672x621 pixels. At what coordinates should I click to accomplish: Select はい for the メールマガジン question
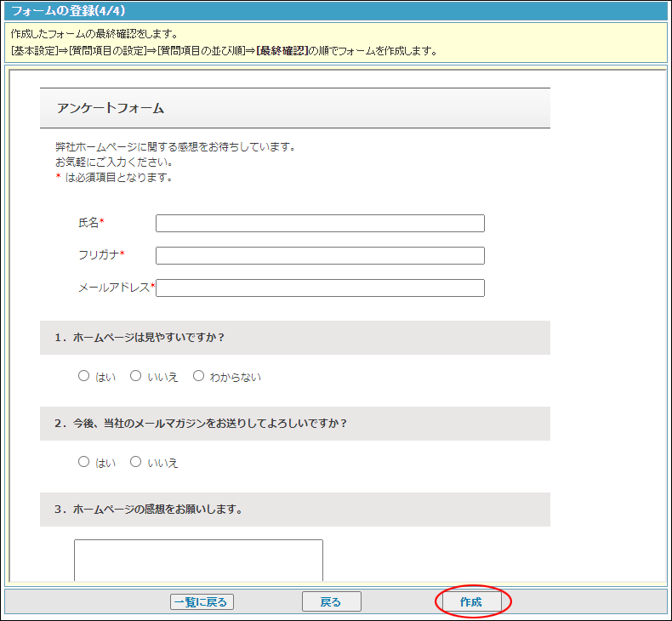tap(83, 462)
